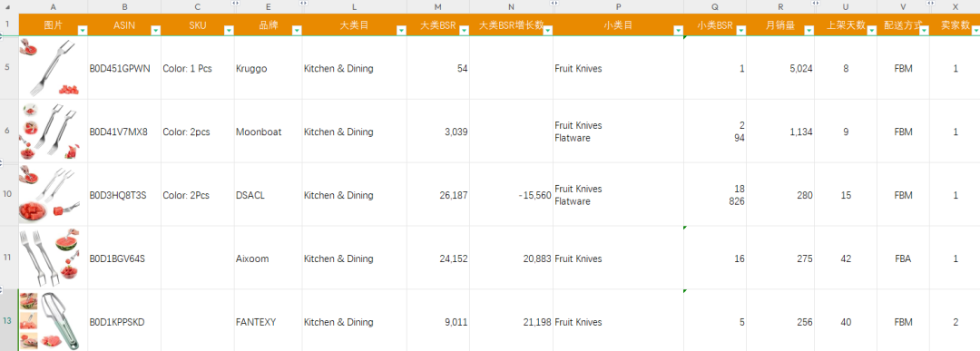Open the filter arrow for 大类BSR column

464,30
